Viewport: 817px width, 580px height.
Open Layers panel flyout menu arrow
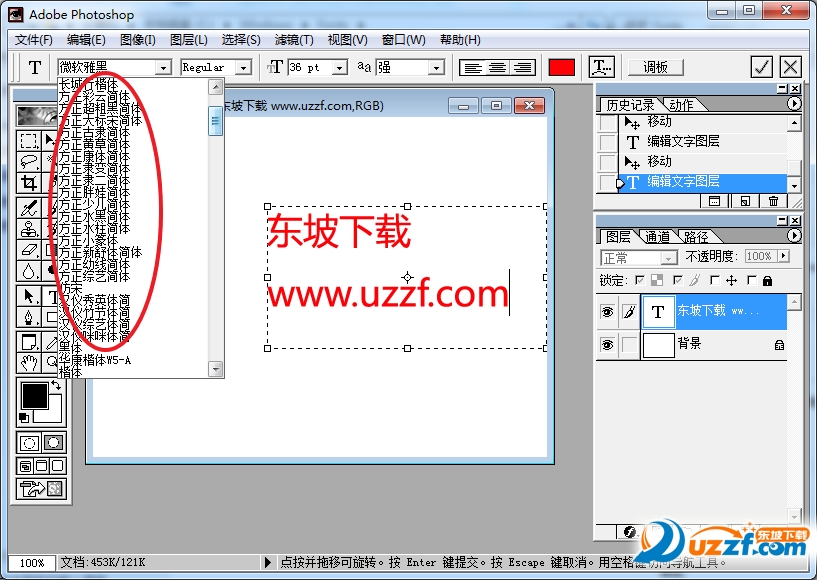coord(794,236)
